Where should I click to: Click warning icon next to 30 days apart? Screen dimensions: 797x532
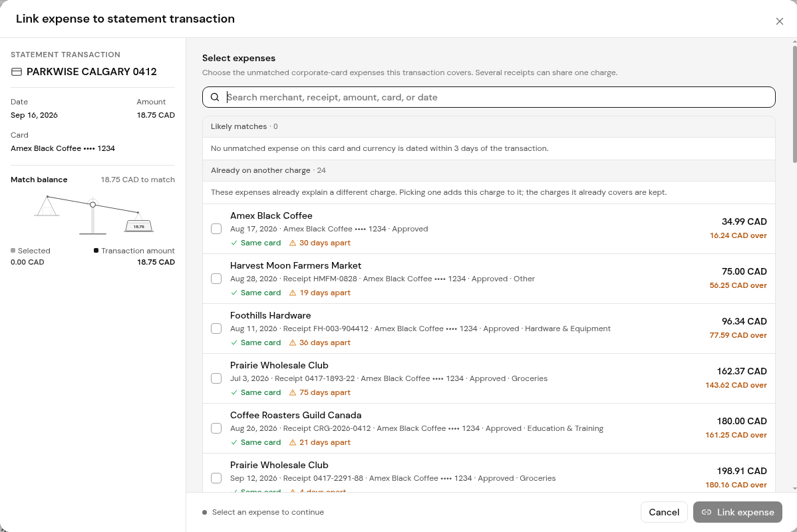[293, 243]
